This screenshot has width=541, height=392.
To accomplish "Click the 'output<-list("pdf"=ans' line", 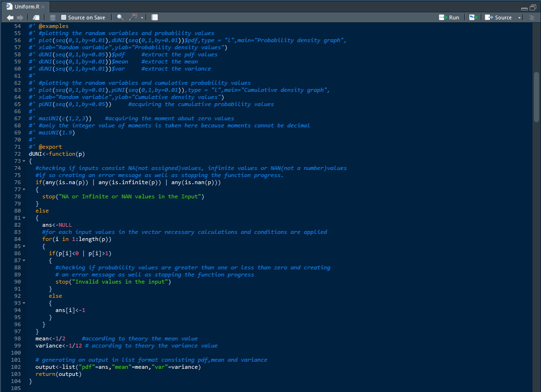I will 118,367.
